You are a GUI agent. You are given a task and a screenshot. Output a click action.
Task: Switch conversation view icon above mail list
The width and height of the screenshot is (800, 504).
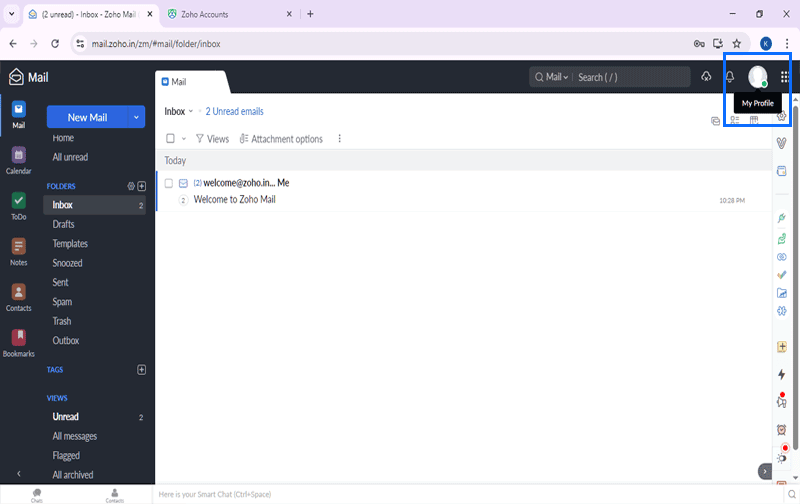tap(715, 120)
